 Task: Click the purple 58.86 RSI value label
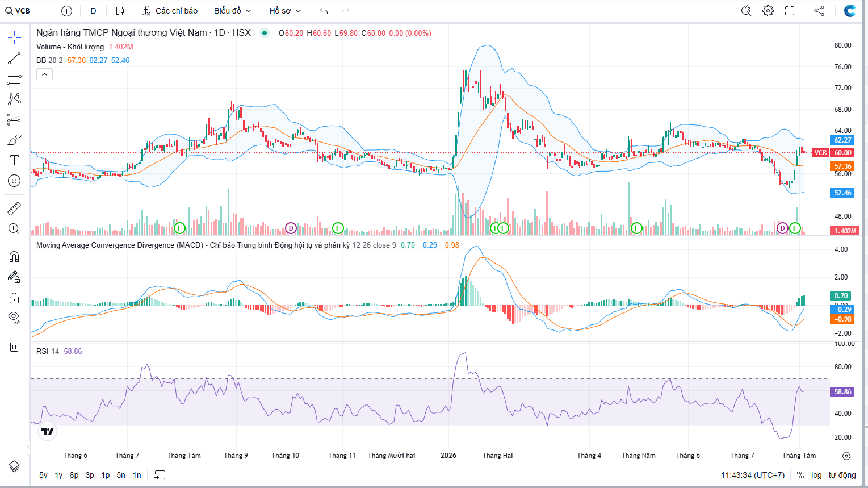pos(843,392)
